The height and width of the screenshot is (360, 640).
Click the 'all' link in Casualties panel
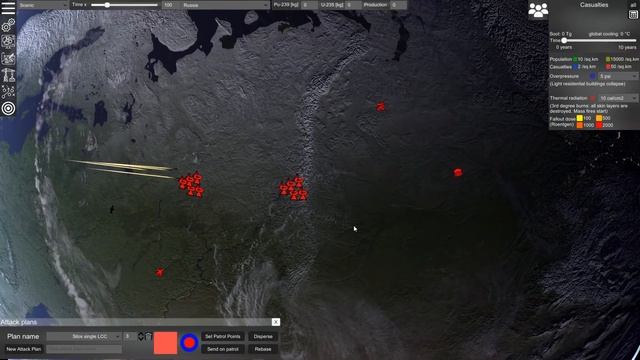[x=633, y=5]
